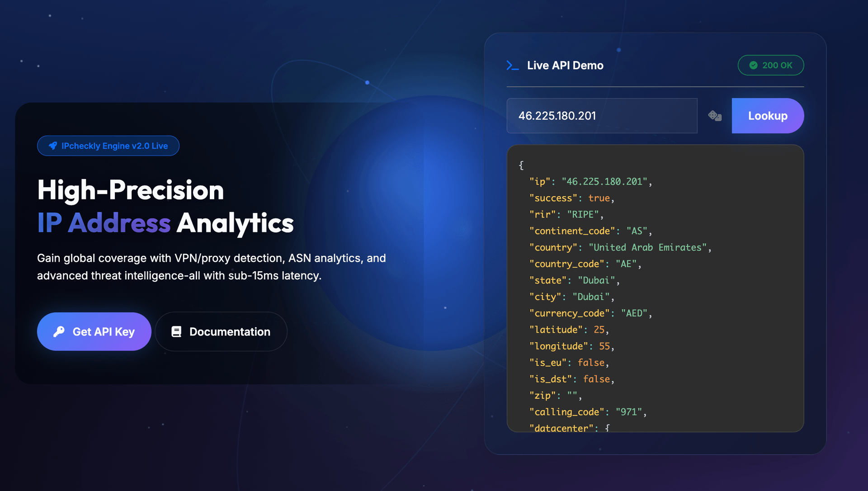Screen dimensions: 868x491
Task: Select the "calling_code" 971 line
Action: click(x=588, y=412)
